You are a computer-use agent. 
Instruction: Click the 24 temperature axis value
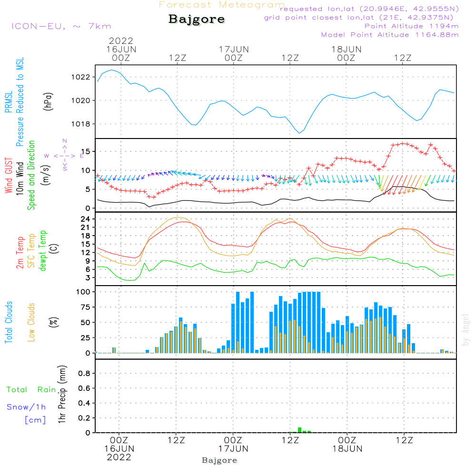click(85, 219)
